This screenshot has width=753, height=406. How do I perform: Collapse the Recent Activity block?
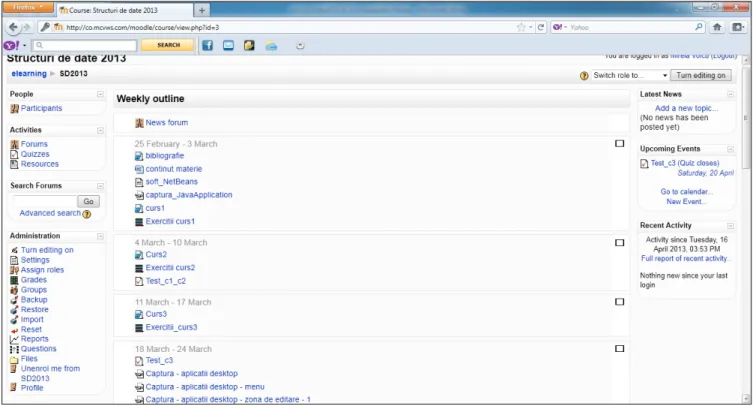(x=730, y=226)
